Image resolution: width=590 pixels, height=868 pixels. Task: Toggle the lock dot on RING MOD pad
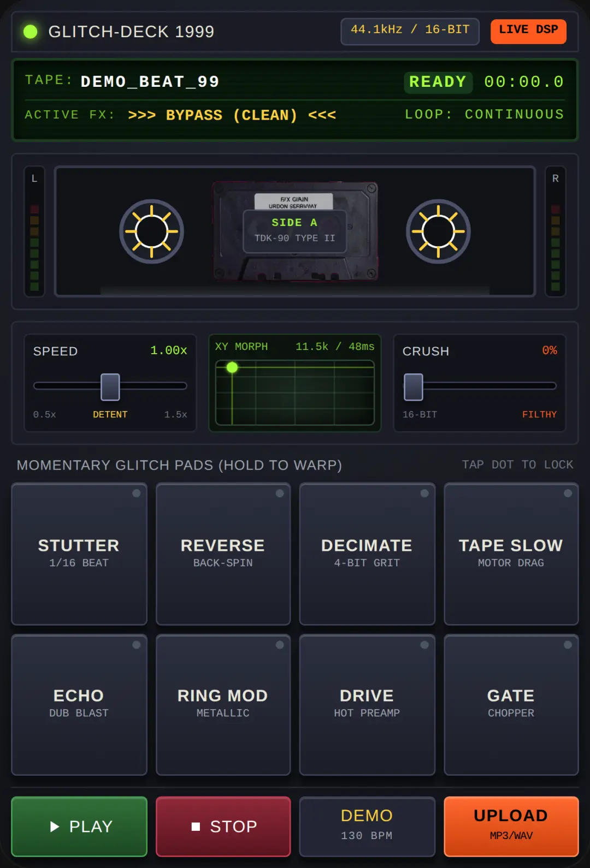[280, 645]
